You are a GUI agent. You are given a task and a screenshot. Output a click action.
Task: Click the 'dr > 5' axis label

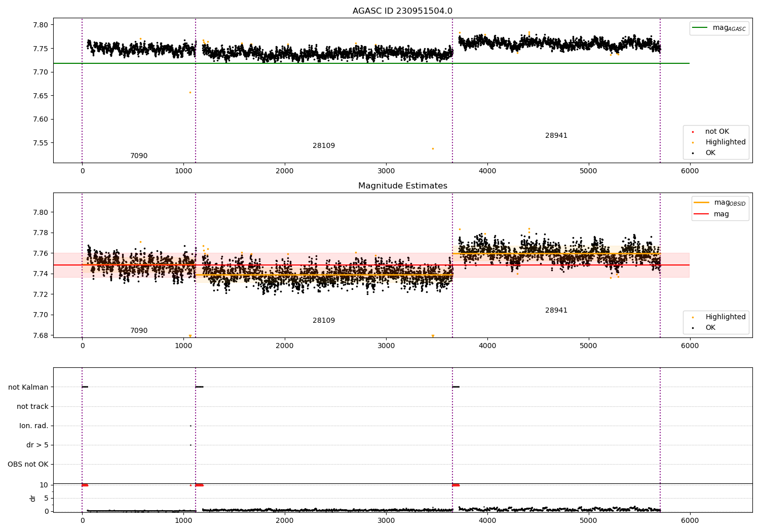pos(37,445)
